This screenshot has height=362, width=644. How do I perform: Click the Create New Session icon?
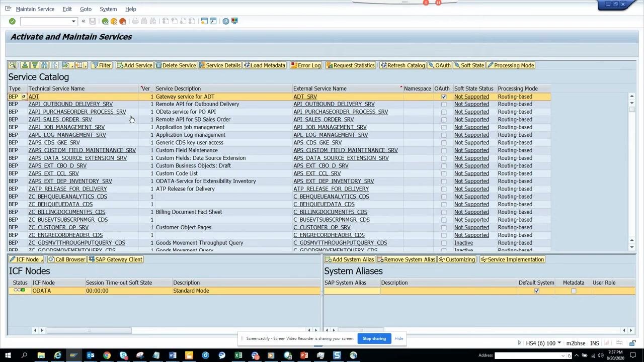click(x=204, y=21)
